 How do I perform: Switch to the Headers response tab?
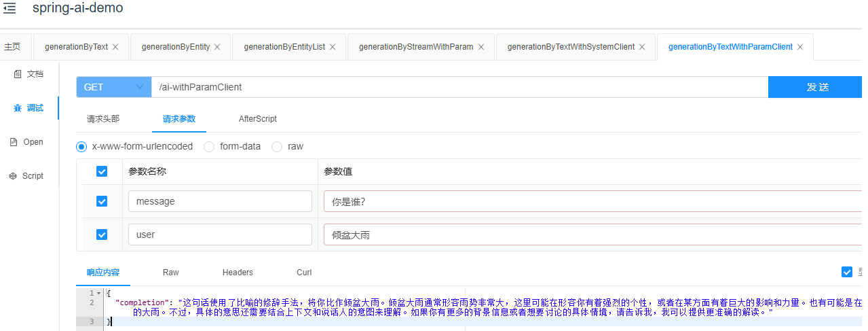point(238,272)
